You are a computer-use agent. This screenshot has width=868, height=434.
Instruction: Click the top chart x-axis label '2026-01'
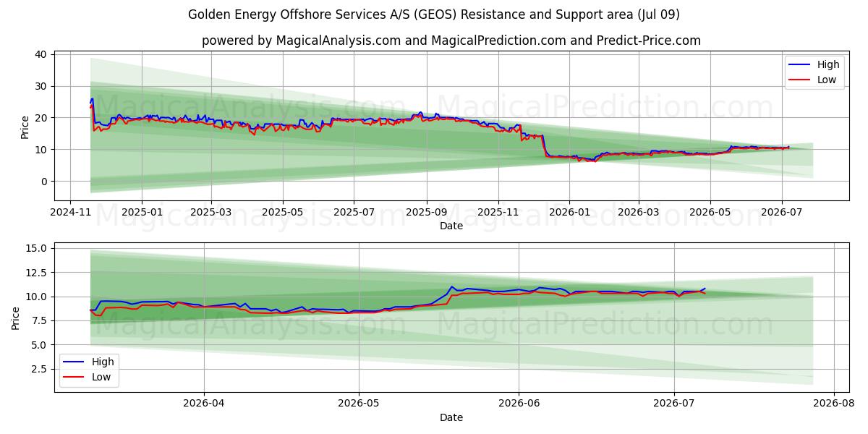click(x=569, y=213)
